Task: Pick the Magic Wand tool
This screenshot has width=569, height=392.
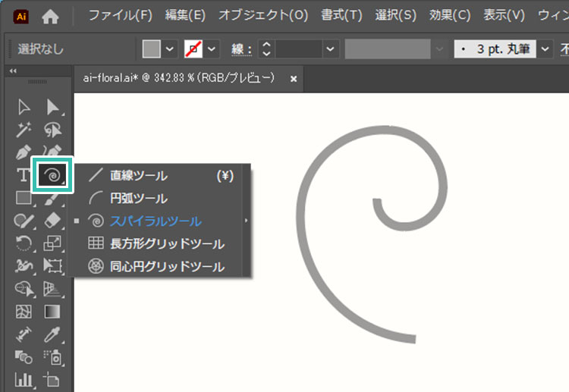Action: point(24,130)
